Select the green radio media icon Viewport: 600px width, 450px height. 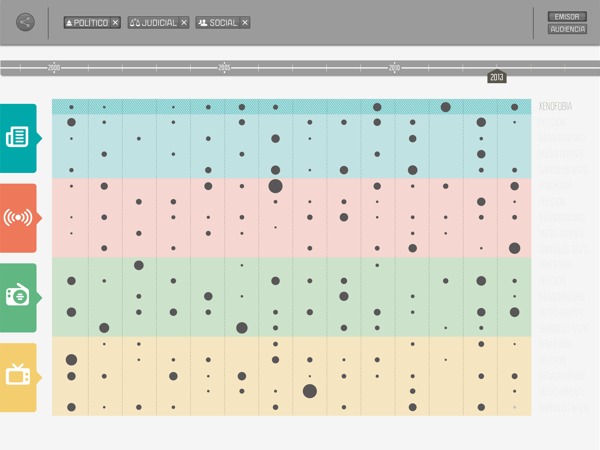click(17, 297)
